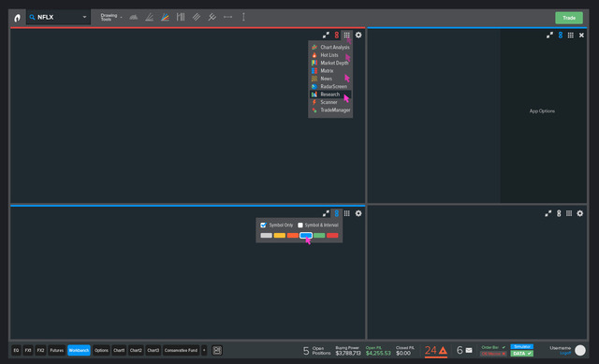Open settings gear in bottom-left panel
The width and height of the screenshot is (599, 364).
[358, 213]
